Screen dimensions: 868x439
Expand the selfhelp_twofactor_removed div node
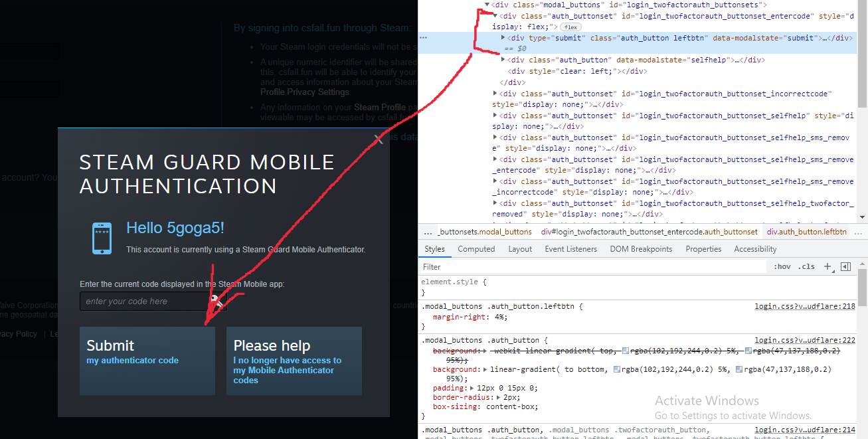click(x=495, y=203)
